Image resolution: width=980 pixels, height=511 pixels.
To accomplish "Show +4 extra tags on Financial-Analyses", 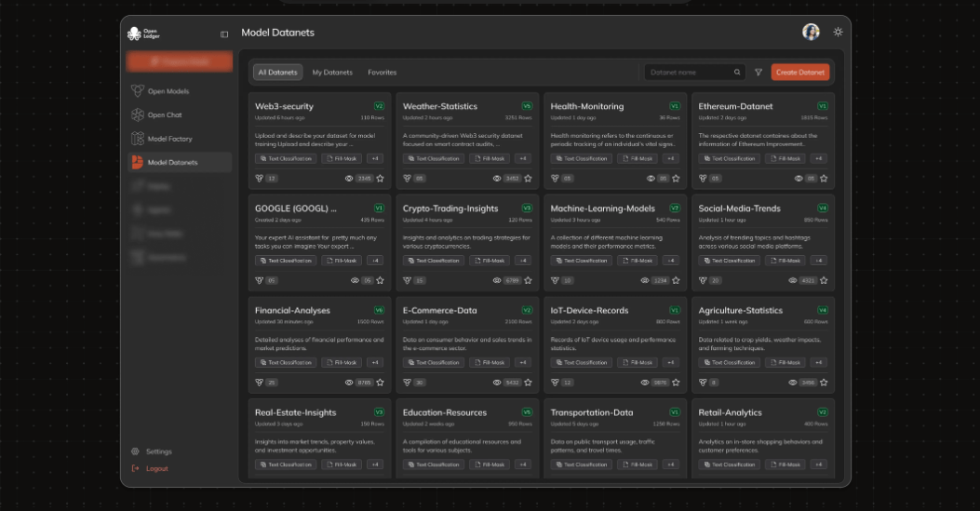I will click(375, 363).
